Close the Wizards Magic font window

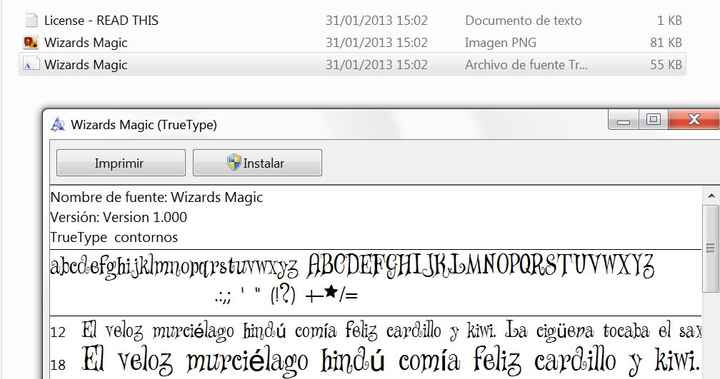pos(694,120)
